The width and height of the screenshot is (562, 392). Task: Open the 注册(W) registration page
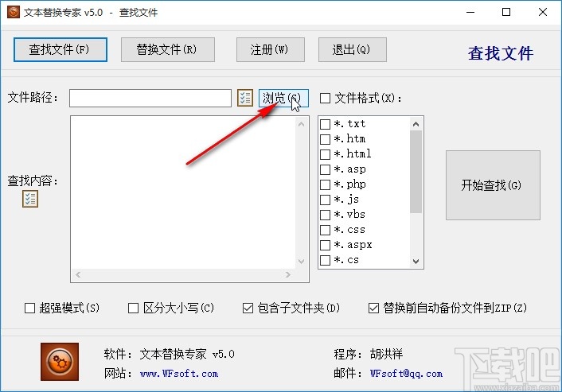click(270, 50)
